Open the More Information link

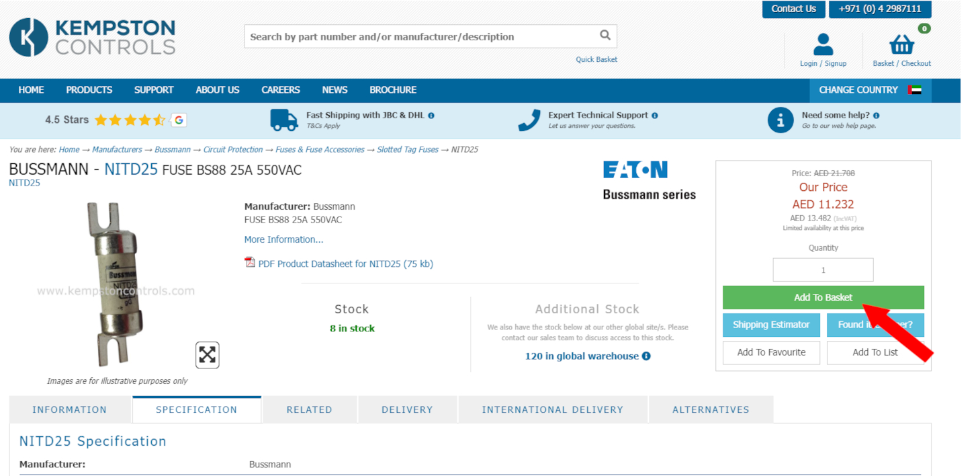283,239
